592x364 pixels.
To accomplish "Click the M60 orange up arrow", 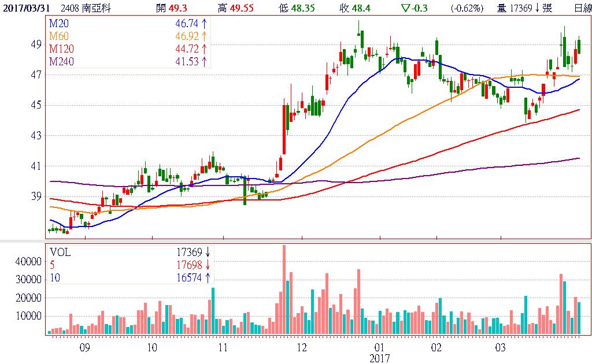I will pyautogui.click(x=204, y=36).
